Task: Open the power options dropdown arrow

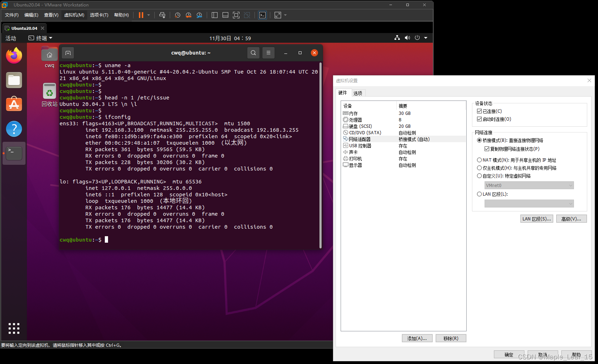Action: (x=149, y=15)
